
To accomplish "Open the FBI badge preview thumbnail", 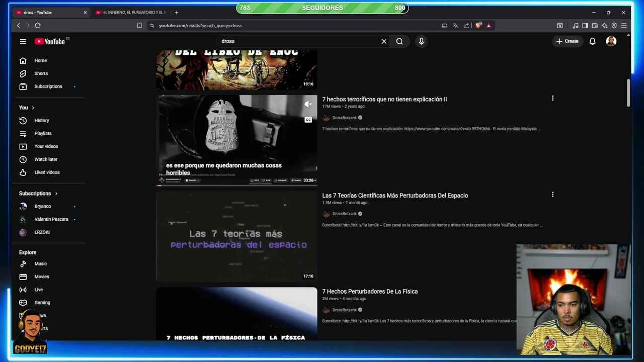I will [x=236, y=140].
